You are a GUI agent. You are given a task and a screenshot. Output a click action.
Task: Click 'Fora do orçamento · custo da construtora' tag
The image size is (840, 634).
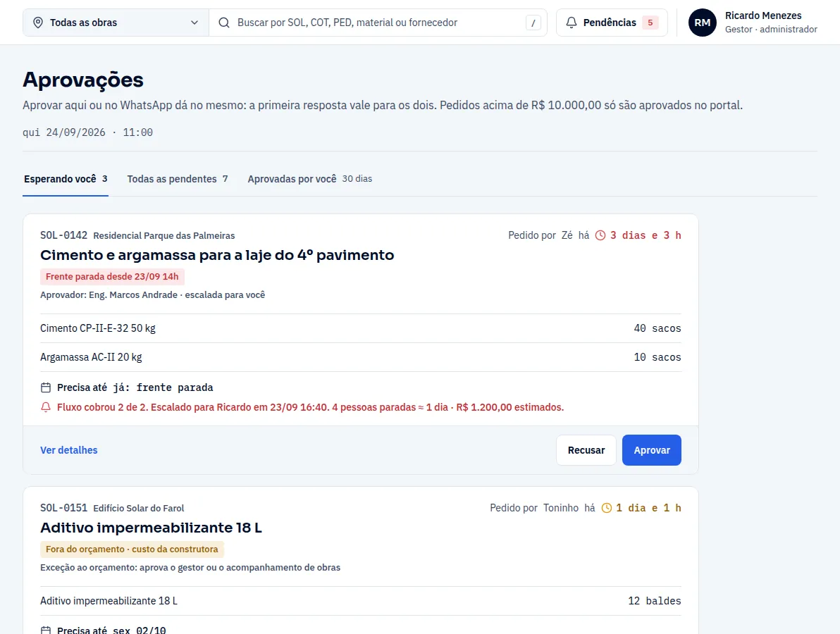tap(132, 549)
